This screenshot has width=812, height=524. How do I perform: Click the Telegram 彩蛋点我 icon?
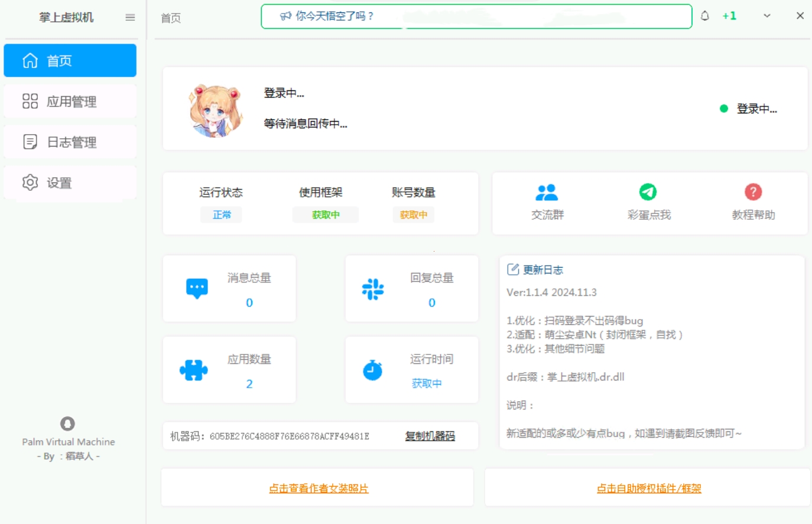click(x=648, y=190)
